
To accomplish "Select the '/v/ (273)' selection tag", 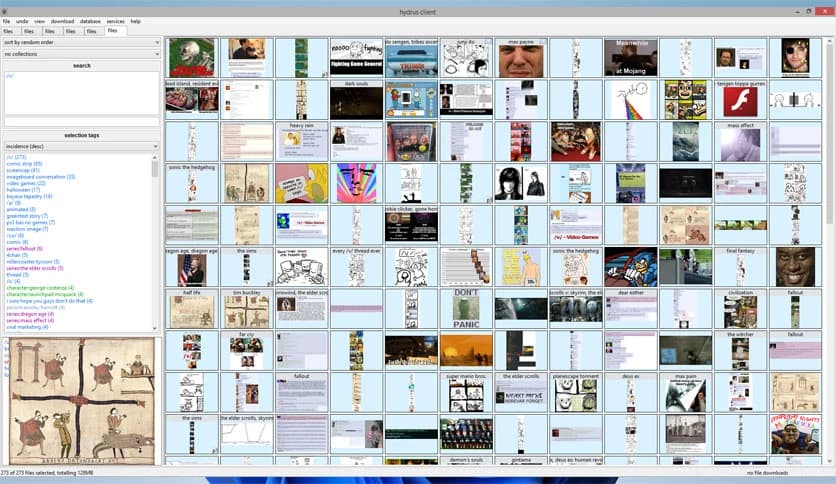I will [16, 157].
